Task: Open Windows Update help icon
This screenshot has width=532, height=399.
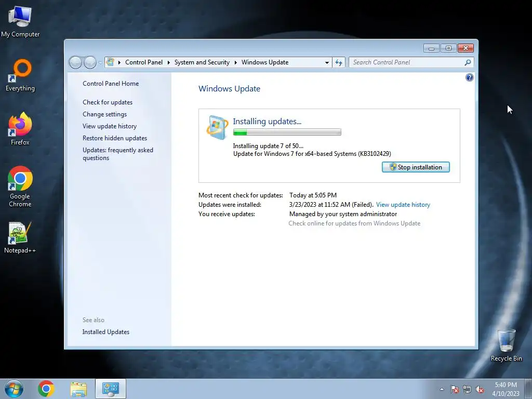Action: coord(469,78)
